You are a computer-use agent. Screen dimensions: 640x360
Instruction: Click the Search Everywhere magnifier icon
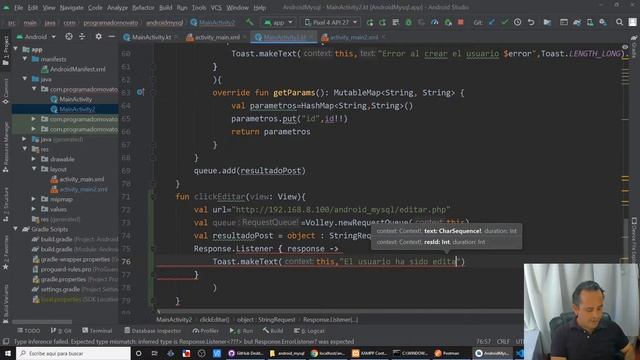tap(620, 22)
